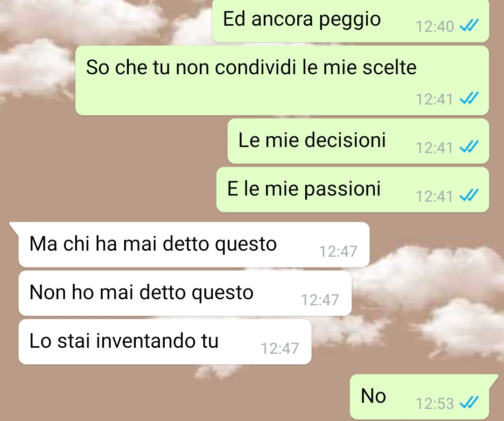Click read ticks next to 'No' message

click(469, 402)
